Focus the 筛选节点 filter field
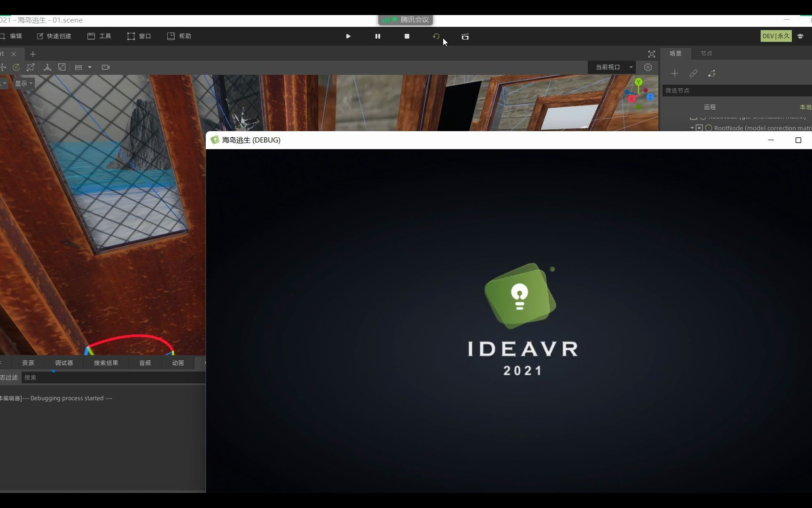 tap(737, 90)
